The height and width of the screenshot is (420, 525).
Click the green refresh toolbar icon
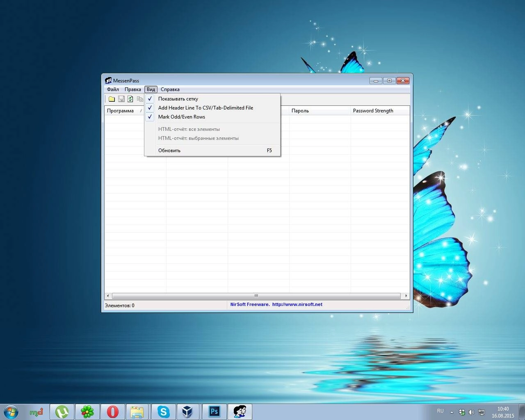[x=130, y=99]
